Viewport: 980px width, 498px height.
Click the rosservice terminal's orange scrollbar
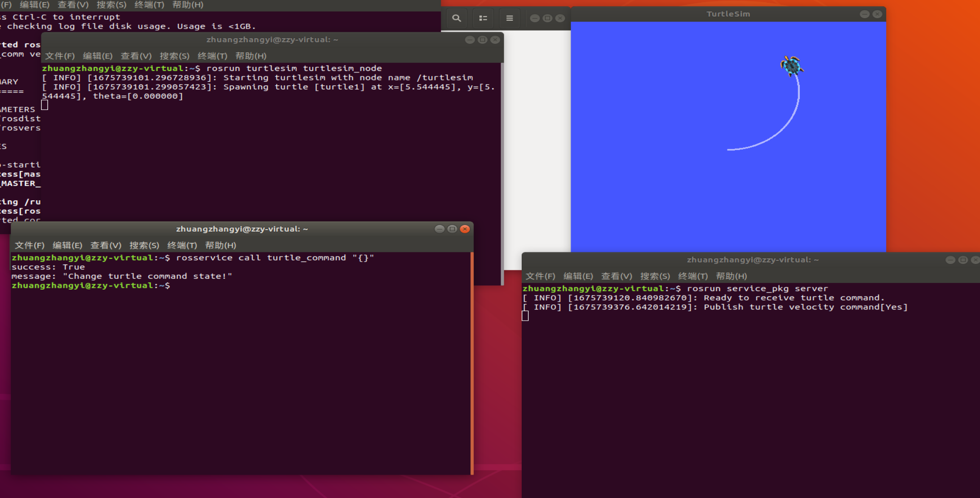tap(472, 359)
